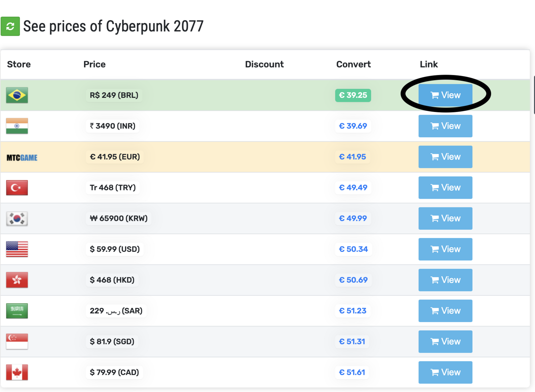535x392 pixels.
Task: Click the € 39.69 converted price
Action: (x=353, y=126)
